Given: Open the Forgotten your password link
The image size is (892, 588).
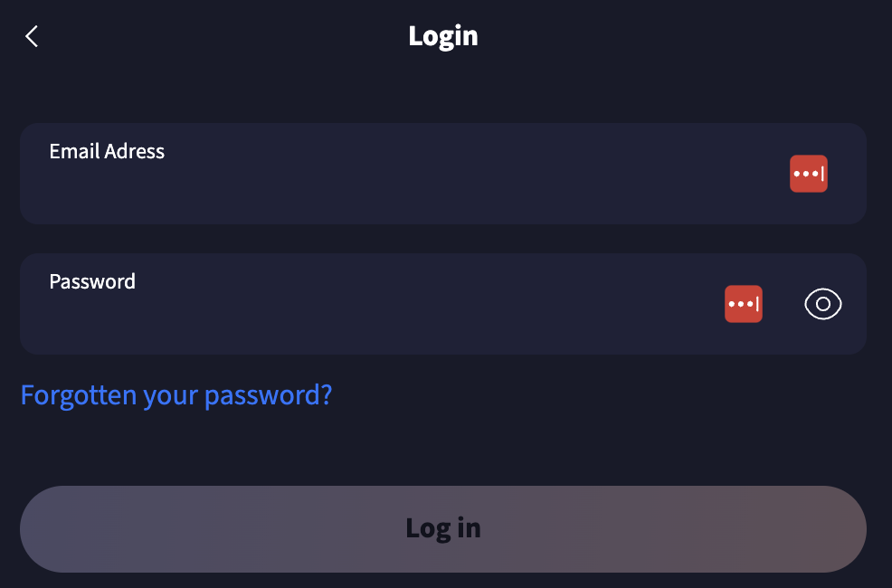Looking at the screenshot, I should coord(176,394).
